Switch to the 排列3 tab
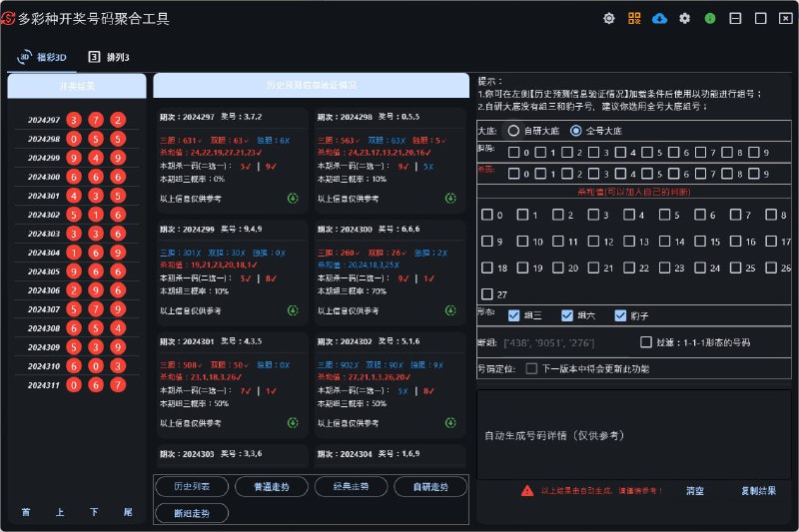The image size is (799, 532). 110,58
